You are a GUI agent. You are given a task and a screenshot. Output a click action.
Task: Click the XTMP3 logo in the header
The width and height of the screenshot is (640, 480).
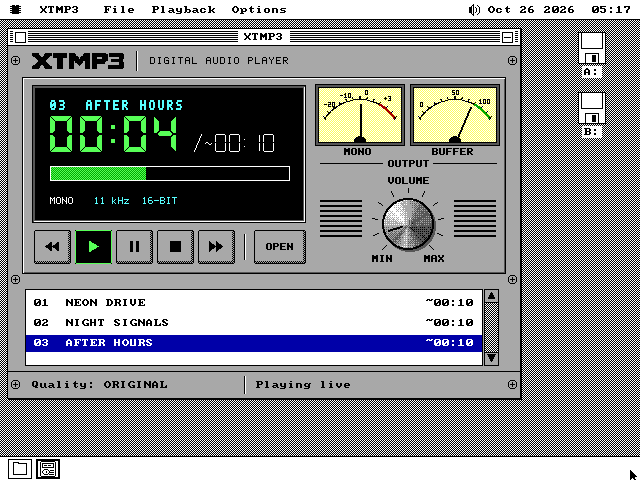pos(78,61)
